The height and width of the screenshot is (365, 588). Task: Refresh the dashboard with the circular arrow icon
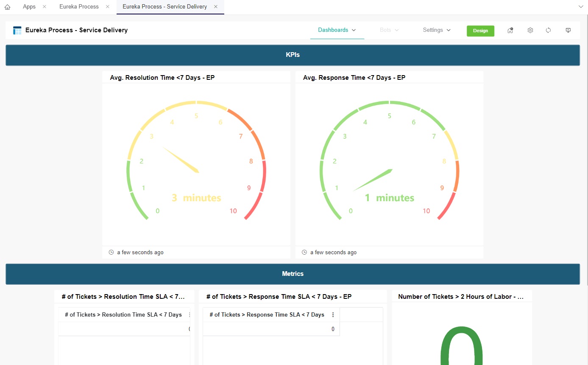click(x=548, y=30)
